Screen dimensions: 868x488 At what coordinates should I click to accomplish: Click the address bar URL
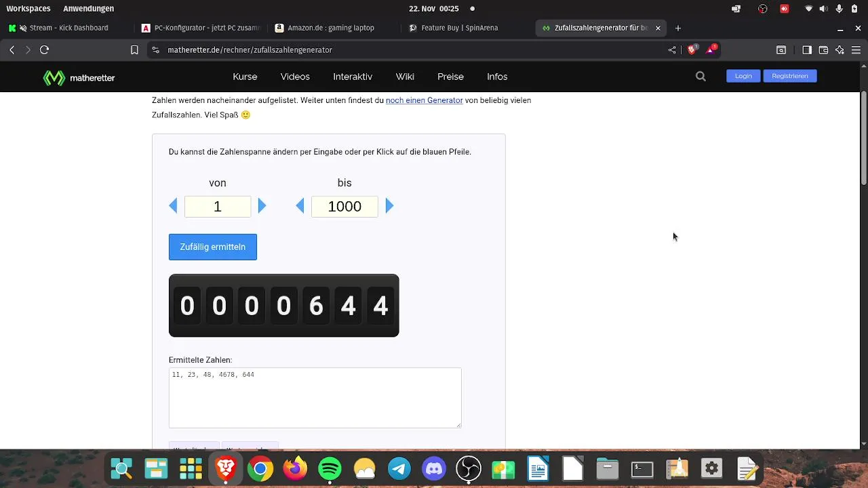pos(250,49)
